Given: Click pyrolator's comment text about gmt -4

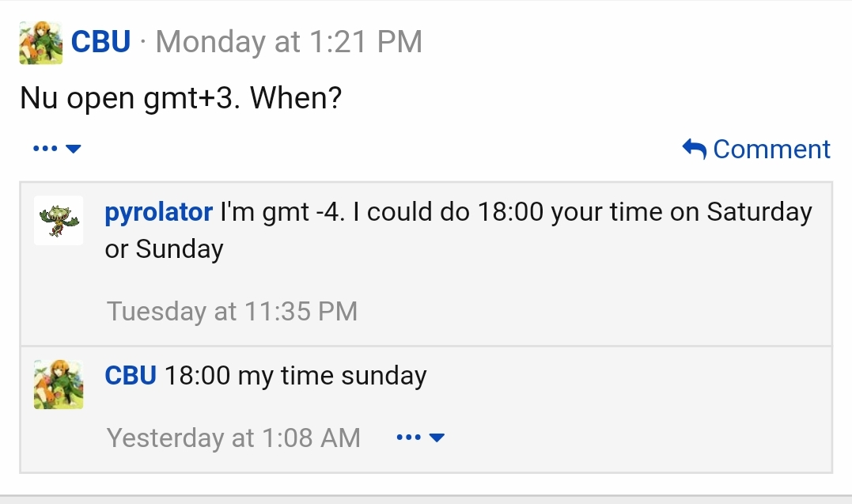Looking at the screenshot, I should pos(459,213).
